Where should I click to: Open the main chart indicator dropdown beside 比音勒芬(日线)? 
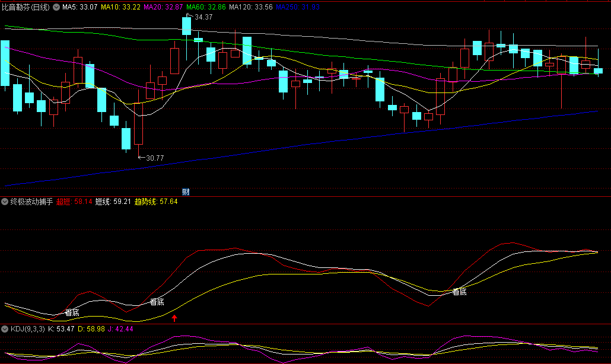(x=56, y=7)
